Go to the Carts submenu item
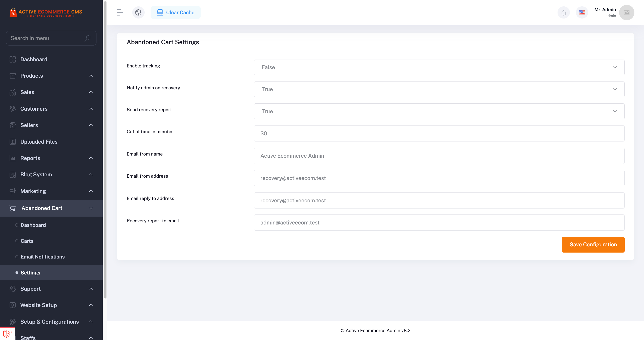This screenshot has width=644, height=340. click(x=27, y=241)
